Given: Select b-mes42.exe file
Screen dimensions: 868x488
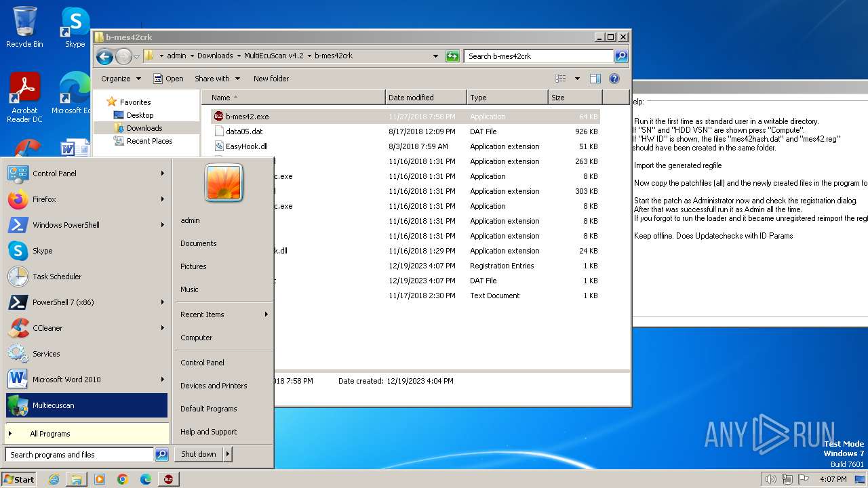Looking at the screenshot, I should click(247, 117).
